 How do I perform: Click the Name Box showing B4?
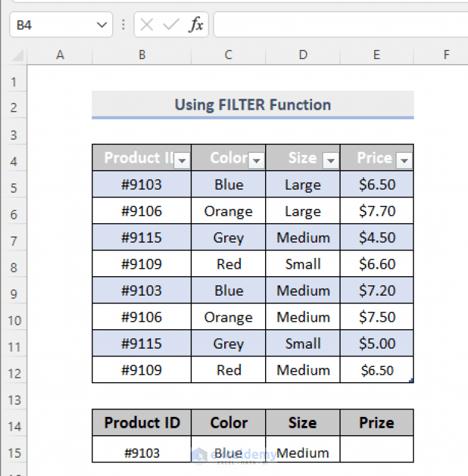pyautogui.click(x=61, y=24)
